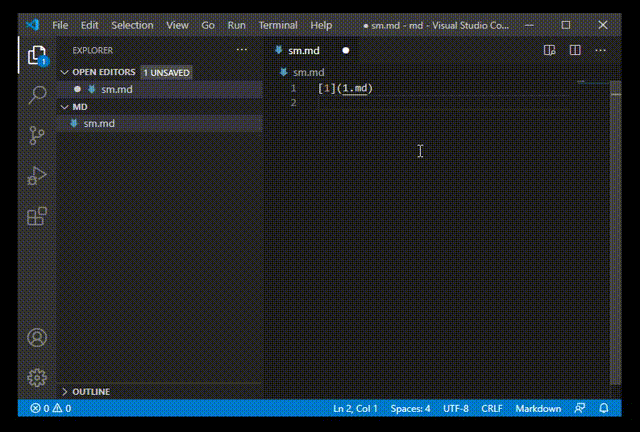Click the sm.md breadcrumb
Image resolution: width=640 pixels, height=432 pixels.
pyautogui.click(x=309, y=72)
